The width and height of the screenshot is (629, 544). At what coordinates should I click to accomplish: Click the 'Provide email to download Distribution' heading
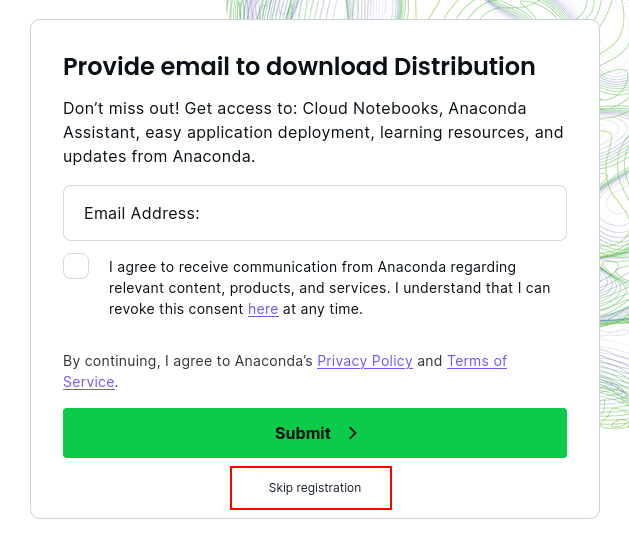(299, 67)
